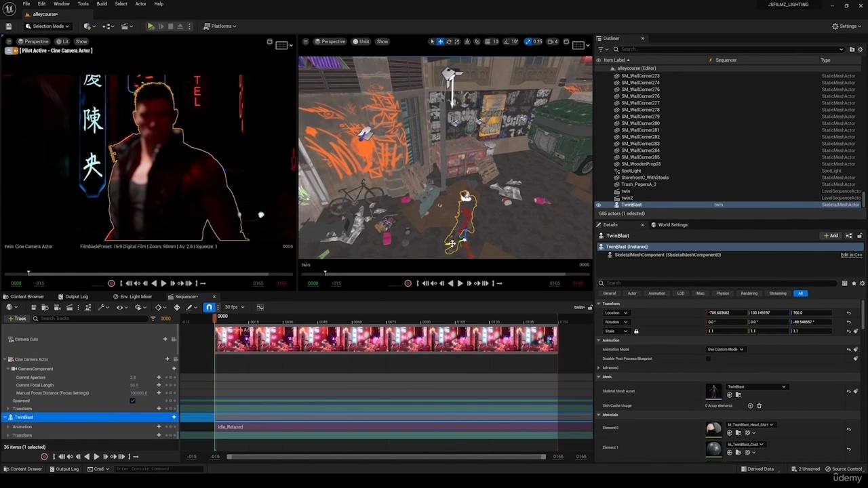Open the 30 fps frame rate dropdown
This screenshot has height=488, width=868.
coord(235,307)
